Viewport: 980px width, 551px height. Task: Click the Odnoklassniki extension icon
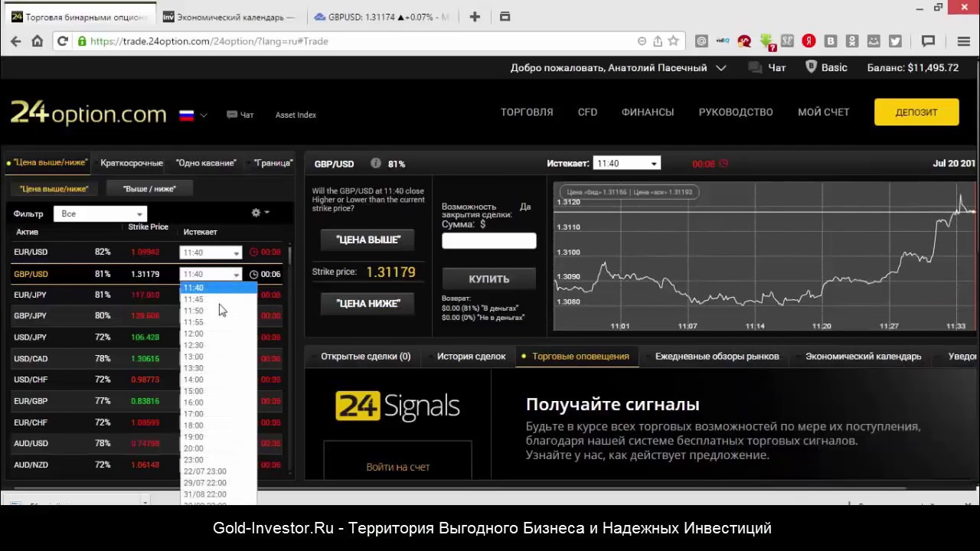(852, 41)
